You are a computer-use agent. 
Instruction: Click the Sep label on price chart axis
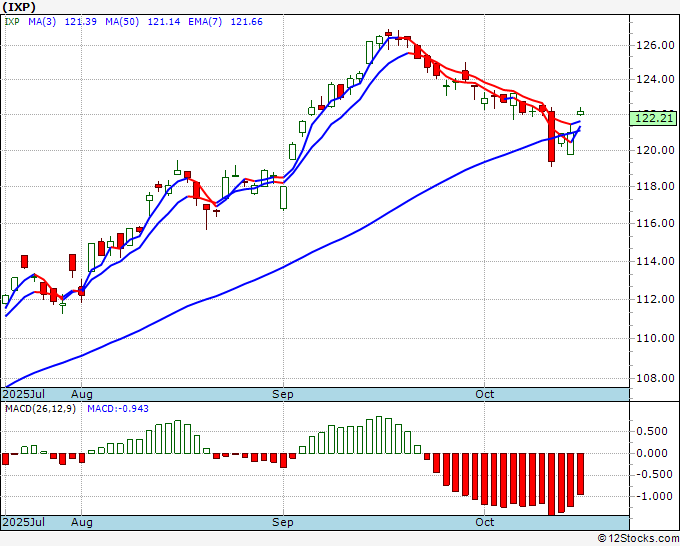(283, 394)
